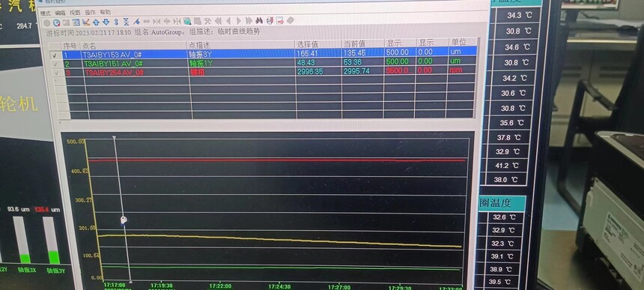
Task: Click the cursor marker on the trend chart
Action: (x=124, y=220)
